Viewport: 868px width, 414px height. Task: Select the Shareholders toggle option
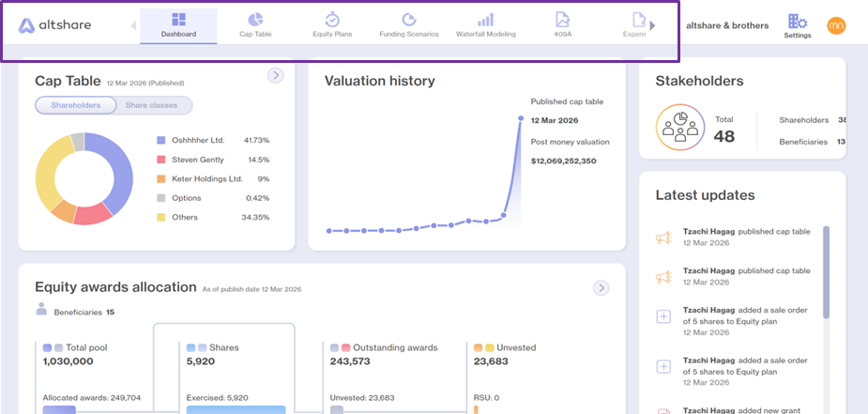76,105
